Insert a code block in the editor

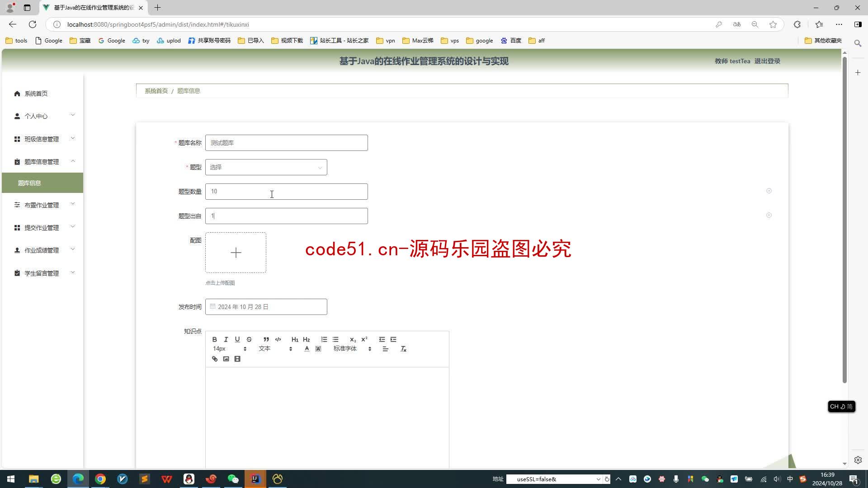tap(278, 339)
